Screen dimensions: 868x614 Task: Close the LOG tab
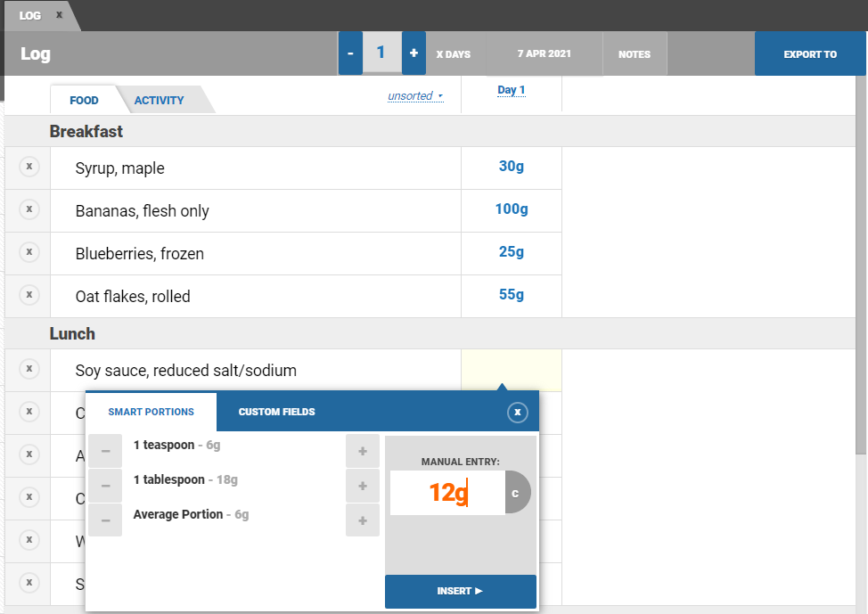click(x=59, y=15)
